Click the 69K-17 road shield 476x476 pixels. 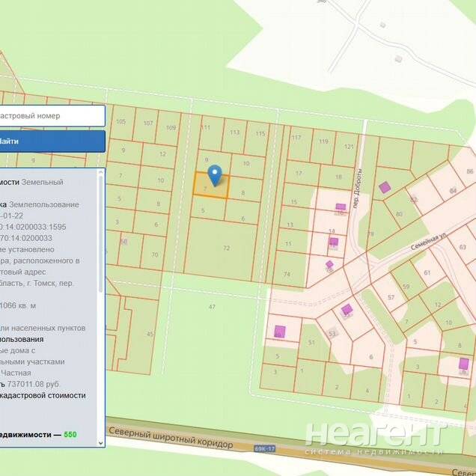[x=264, y=449]
